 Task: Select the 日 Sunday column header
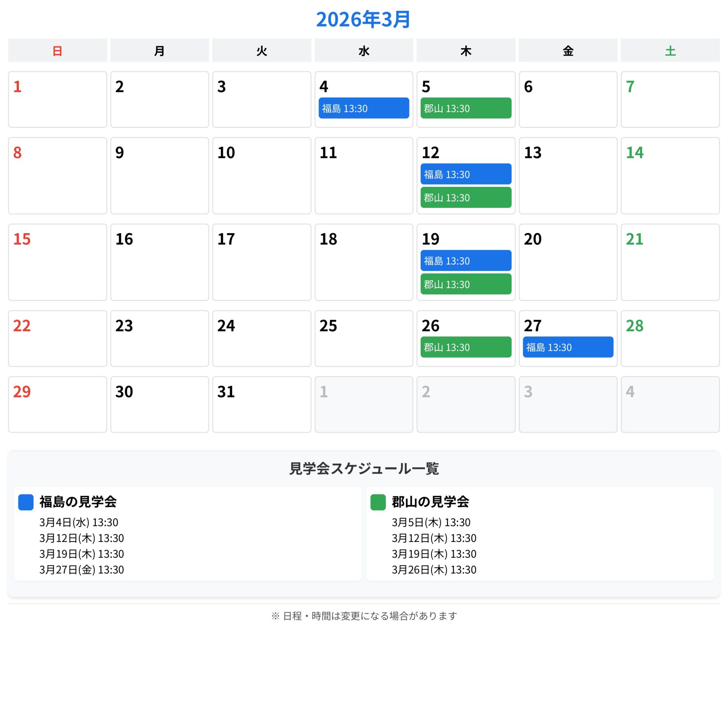tap(57, 50)
